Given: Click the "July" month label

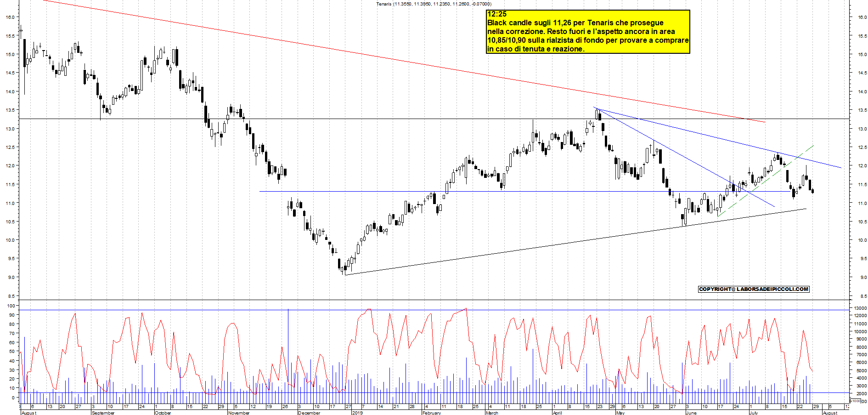Looking at the screenshot, I should (753, 413).
